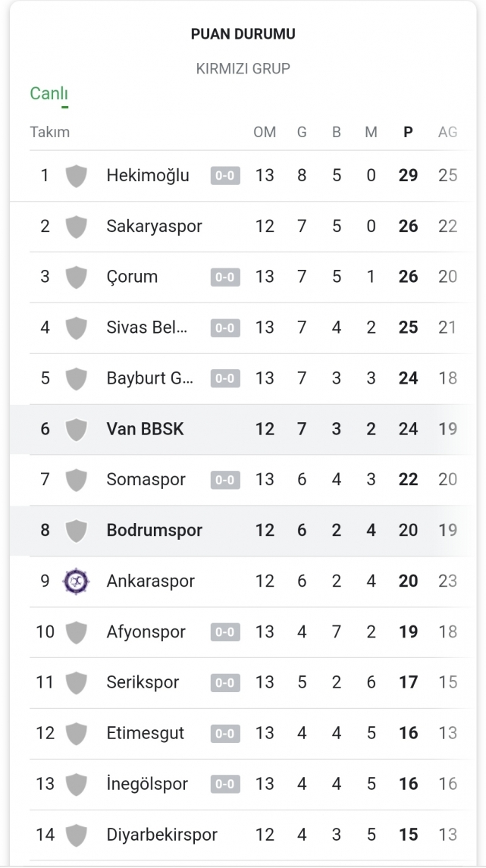The height and width of the screenshot is (868, 486).
Task: Click the OM column header
Action: click(265, 132)
